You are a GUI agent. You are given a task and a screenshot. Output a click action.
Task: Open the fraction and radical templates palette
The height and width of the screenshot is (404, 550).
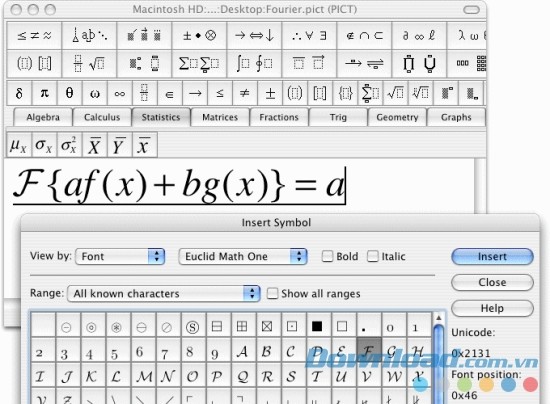[x=89, y=63]
